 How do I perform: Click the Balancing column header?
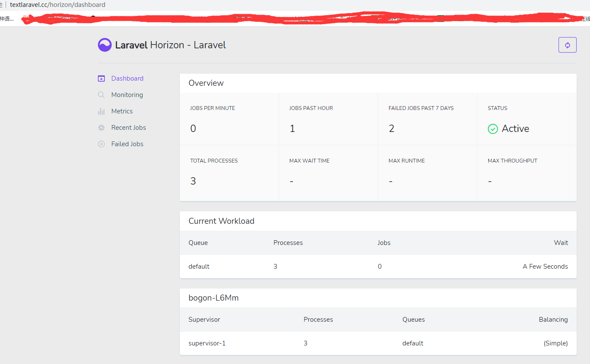553,320
